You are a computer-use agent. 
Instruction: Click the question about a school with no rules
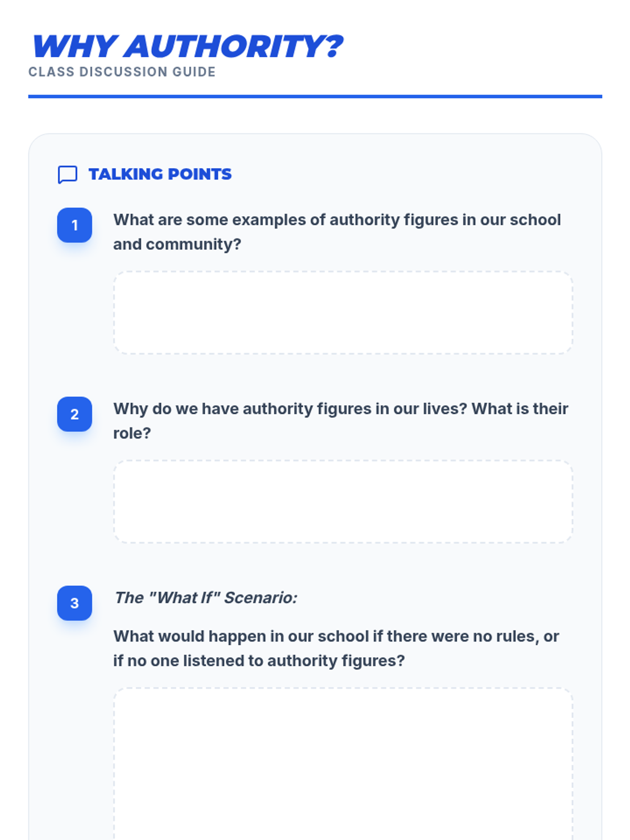(336, 636)
